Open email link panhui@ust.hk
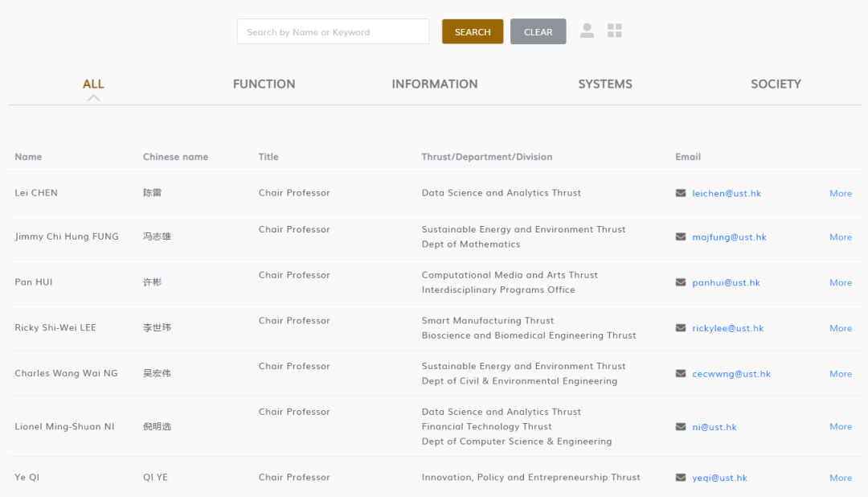The width and height of the screenshot is (868, 497). (x=726, y=282)
